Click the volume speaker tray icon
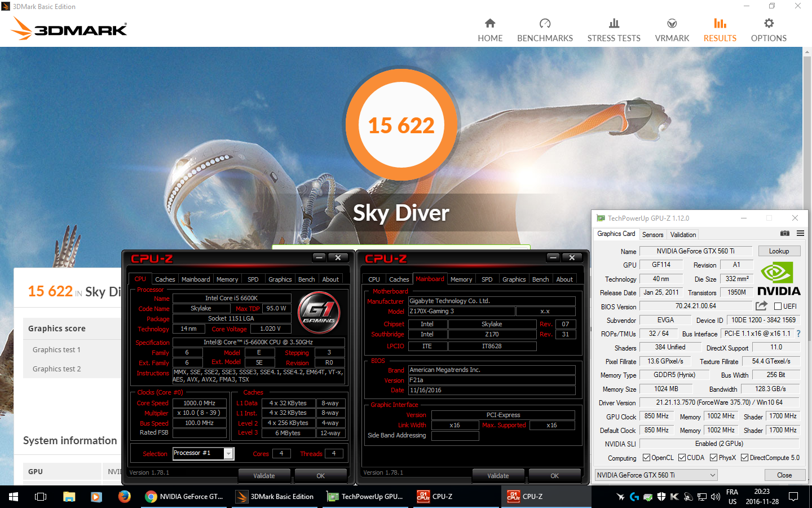This screenshot has height=508, width=812. [716, 497]
